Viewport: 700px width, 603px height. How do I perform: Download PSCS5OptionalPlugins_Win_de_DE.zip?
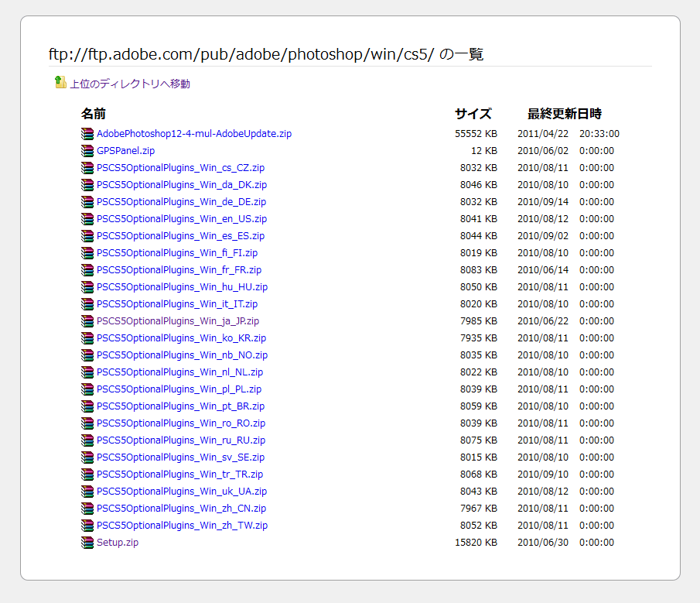[x=181, y=201]
